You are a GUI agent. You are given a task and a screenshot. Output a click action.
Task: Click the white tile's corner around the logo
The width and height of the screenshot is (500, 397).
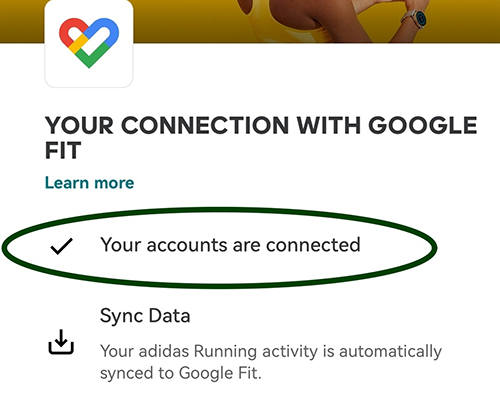(127, 81)
